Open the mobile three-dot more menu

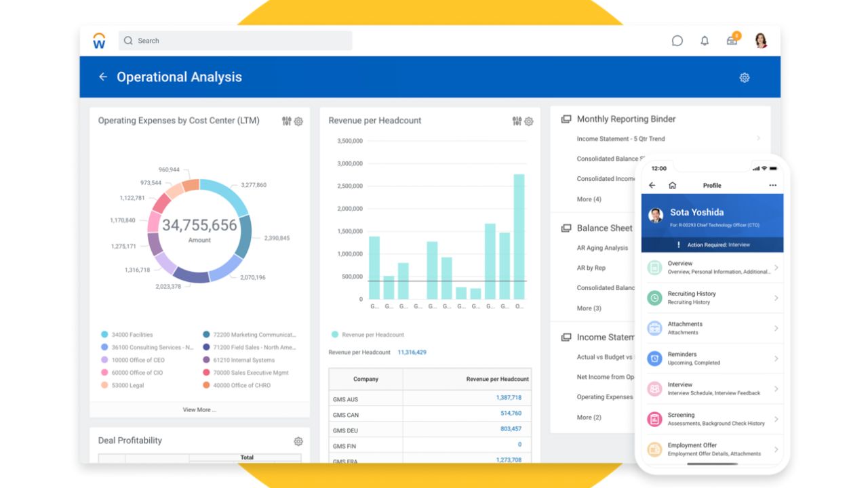coord(772,185)
